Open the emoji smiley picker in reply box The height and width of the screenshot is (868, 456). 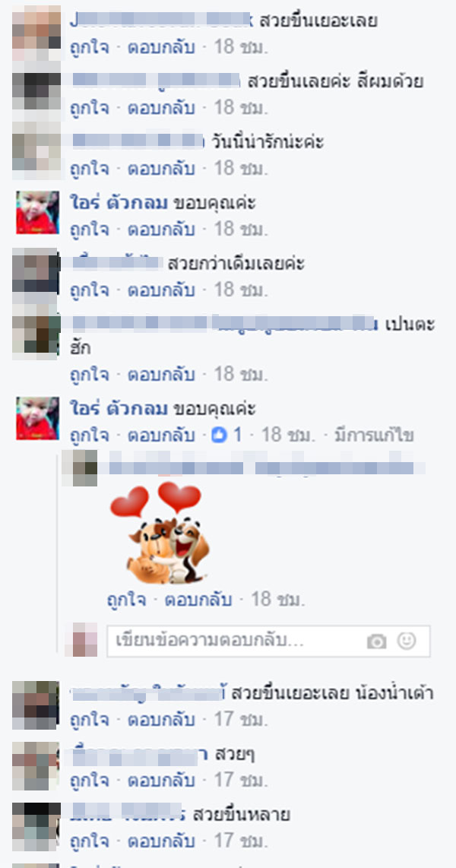(407, 641)
